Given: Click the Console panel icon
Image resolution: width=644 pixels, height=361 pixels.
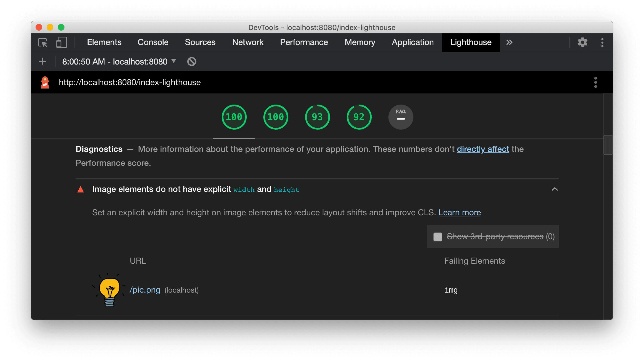Looking at the screenshot, I should 153,42.
